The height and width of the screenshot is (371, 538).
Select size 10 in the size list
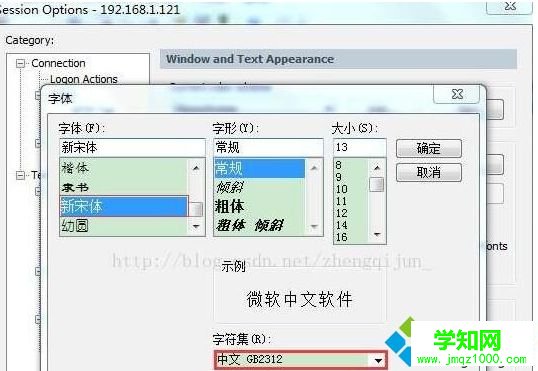pyautogui.click(x=351, y=189)
